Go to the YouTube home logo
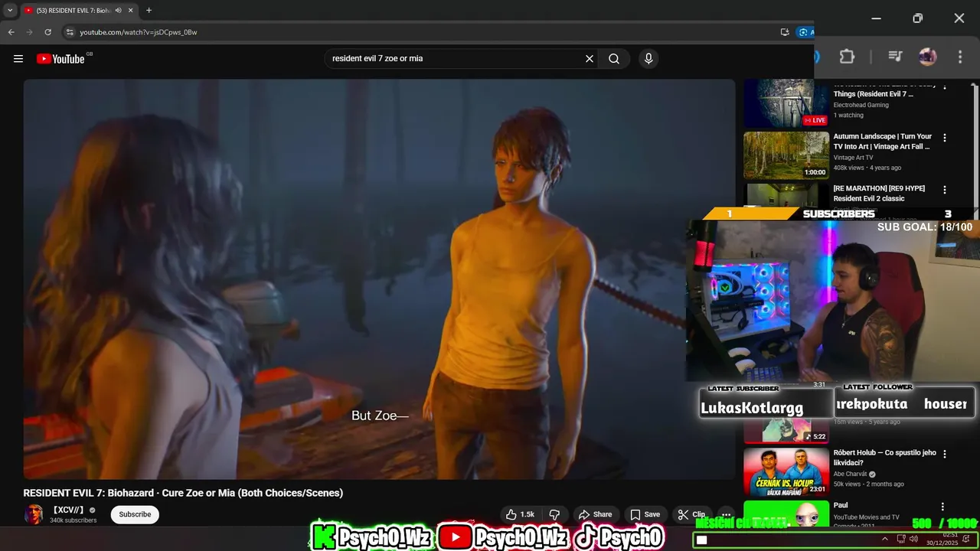The image size is (980, 551). [60, 59]
